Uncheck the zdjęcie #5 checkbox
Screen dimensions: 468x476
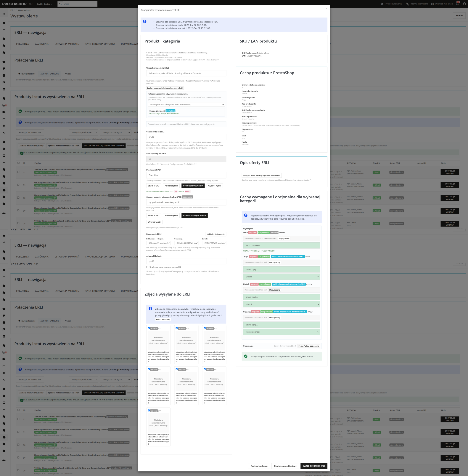[176, 369]
